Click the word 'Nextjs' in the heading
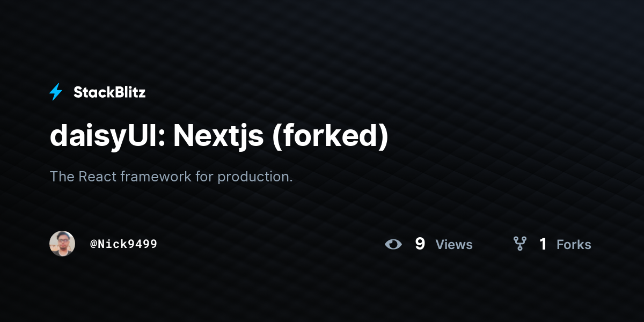Image resolution: width=644 pixels, height=322 pixels. (x=218, y=137)
